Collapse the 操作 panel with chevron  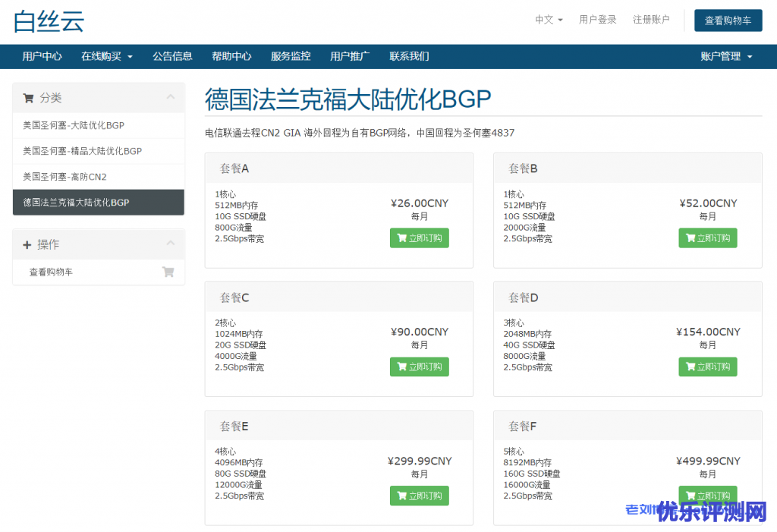171,244
